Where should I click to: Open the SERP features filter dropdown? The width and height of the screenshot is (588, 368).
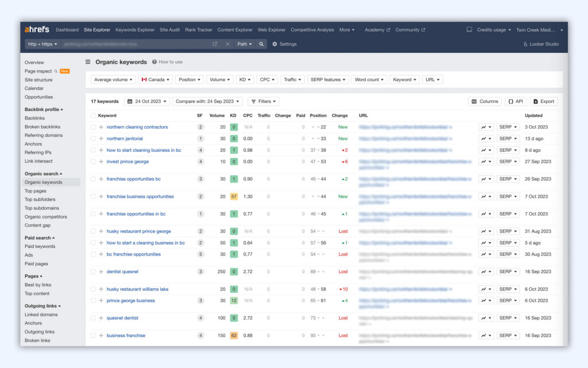328,79
